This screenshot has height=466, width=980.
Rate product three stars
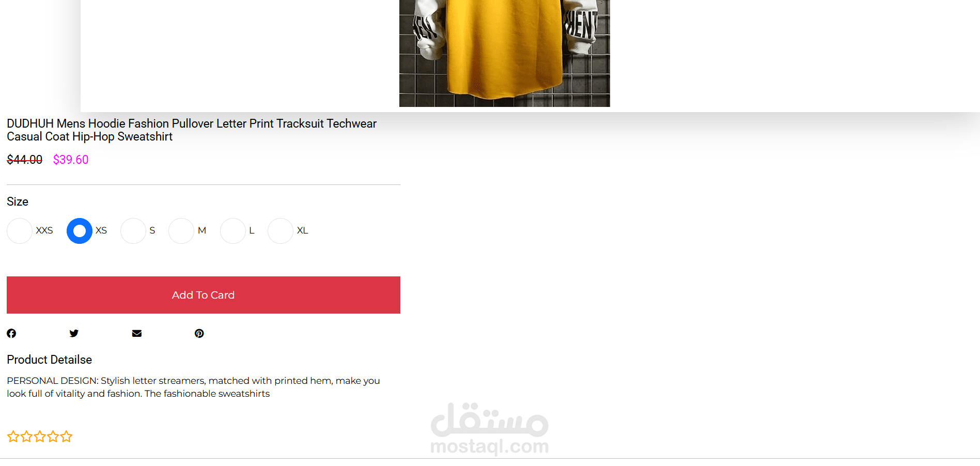tap(40, 437)
